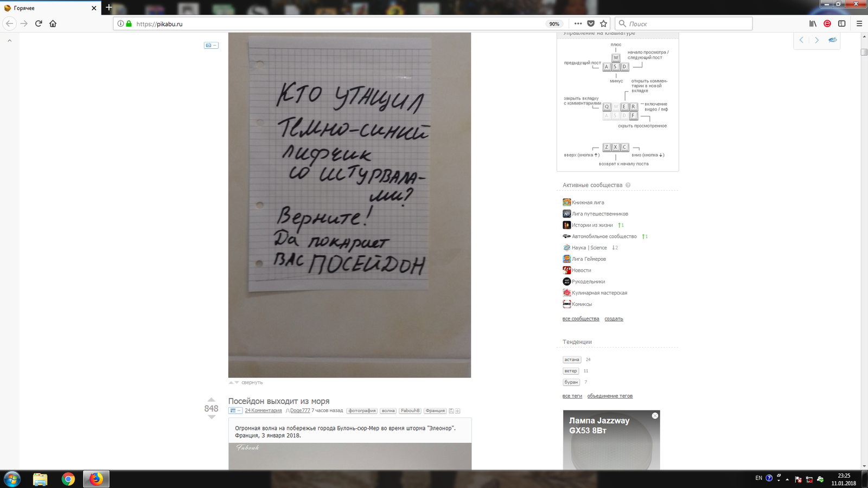868x488 pixels.
Task: Reload the current Pikabu page
Action: [x=39, y=24]
